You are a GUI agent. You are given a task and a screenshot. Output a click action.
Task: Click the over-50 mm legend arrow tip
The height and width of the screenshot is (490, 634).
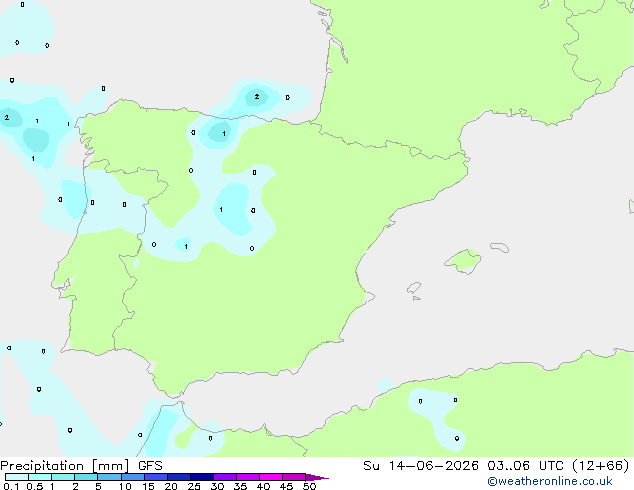point(317,477)
